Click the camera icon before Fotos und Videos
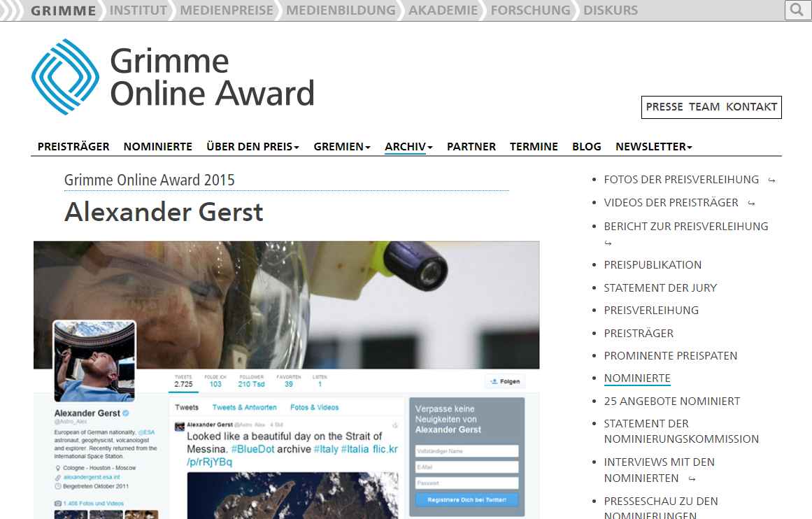The width and height of the screenshot is (812, 519). click(58, 504)
